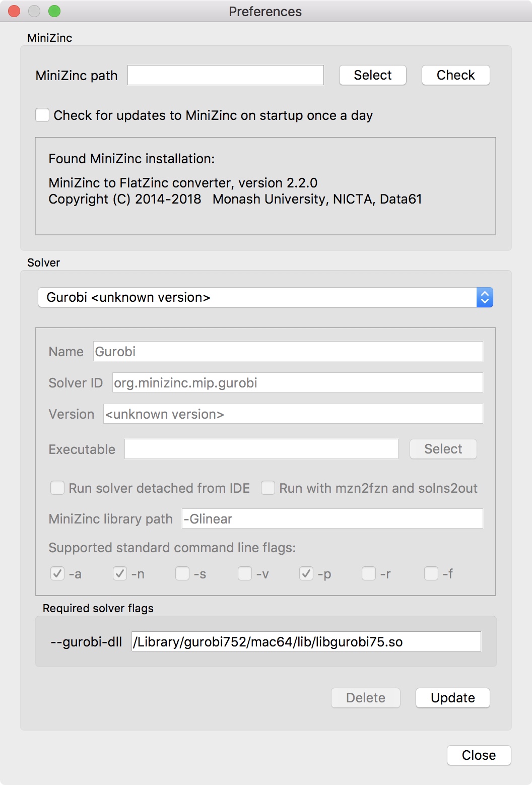
Task: Enable the -s flag
Action: [x=182, y=573]
